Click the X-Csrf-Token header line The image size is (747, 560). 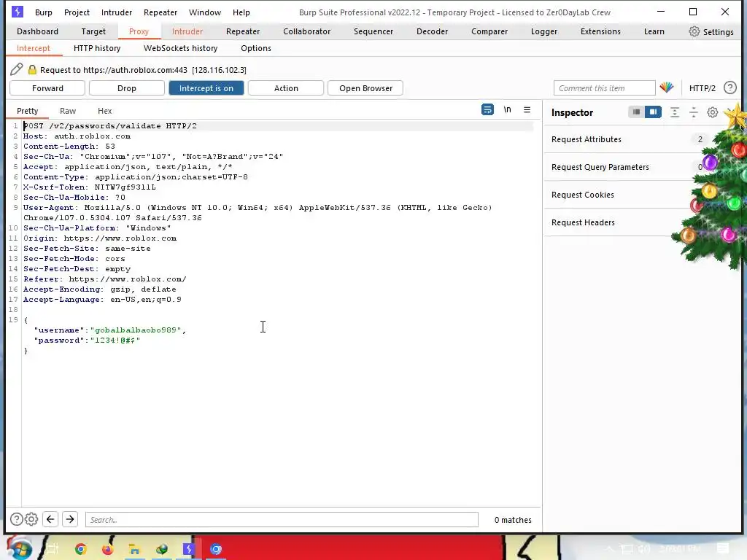click(90, 187)
